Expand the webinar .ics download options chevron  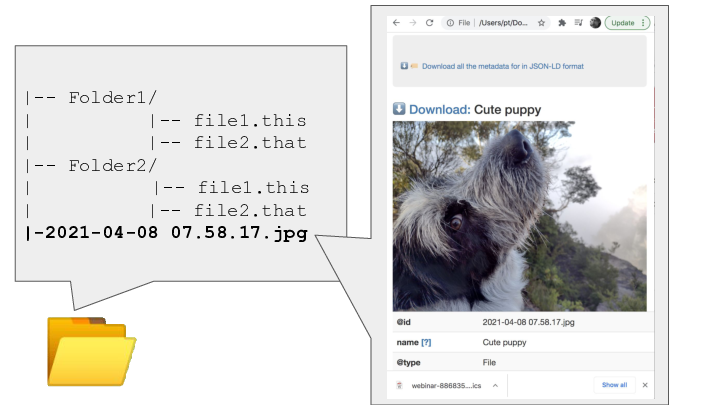[495, 385]
